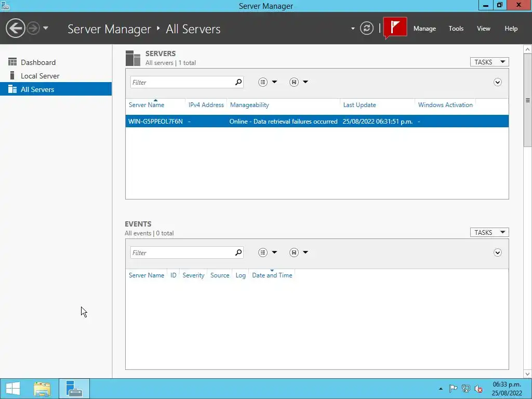
Task: Show hidden tray icons arrow
Action: pyautogui.click(x=441, y=389)
